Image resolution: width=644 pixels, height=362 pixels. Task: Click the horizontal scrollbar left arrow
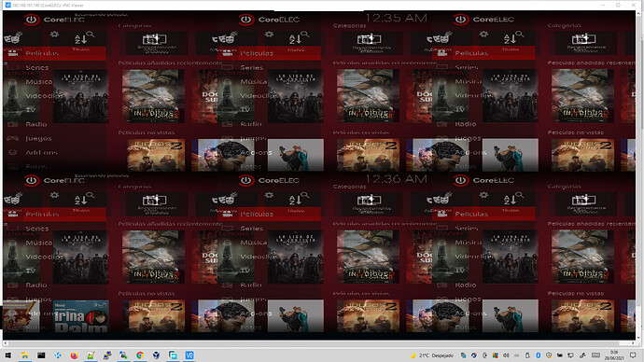6,343
